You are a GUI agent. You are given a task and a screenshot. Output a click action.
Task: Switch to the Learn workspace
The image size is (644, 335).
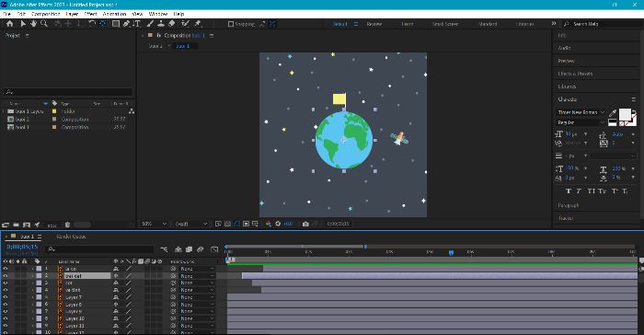(408, 24)
